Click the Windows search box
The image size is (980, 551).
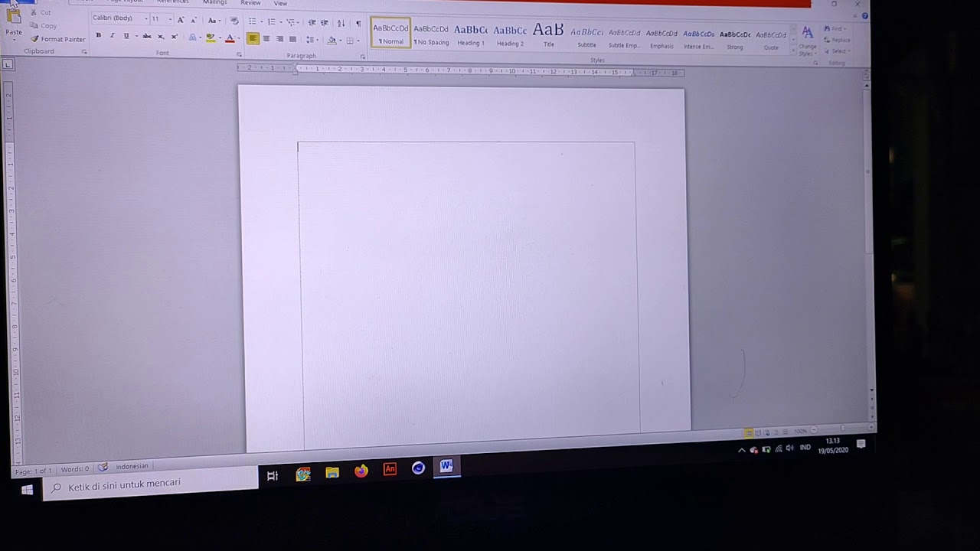tap(151, 484)
